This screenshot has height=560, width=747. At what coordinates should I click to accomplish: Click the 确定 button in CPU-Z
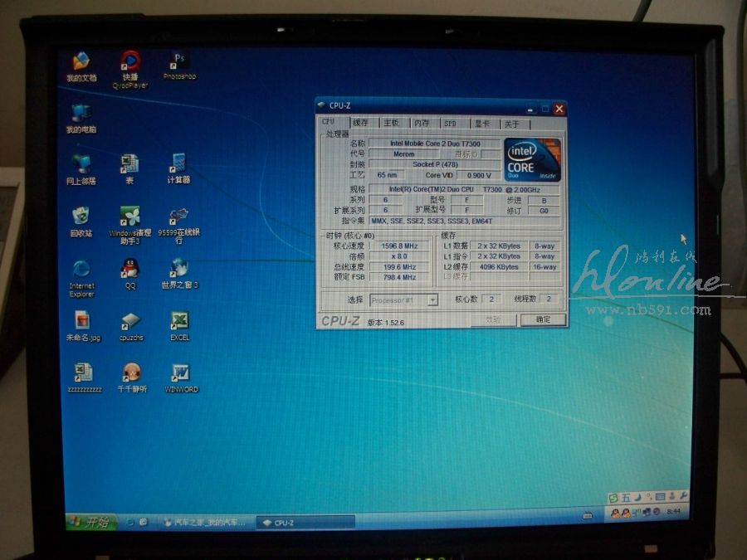[543, 319]
